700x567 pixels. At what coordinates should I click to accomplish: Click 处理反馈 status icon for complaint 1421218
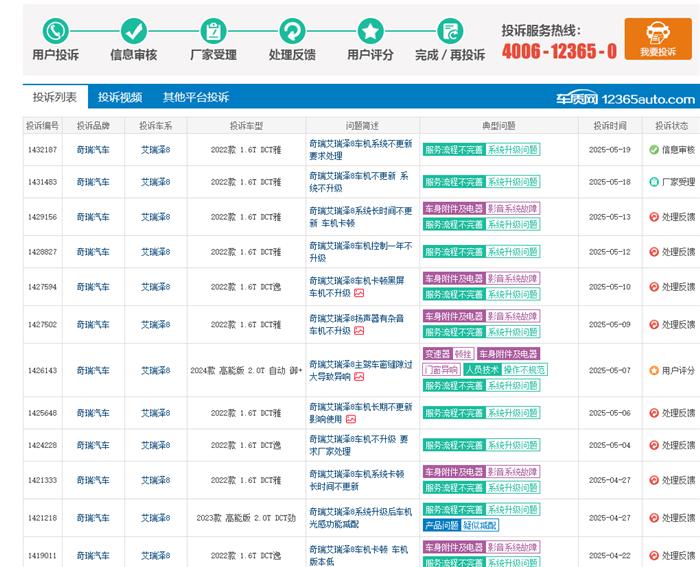click(x=654, y=518)
